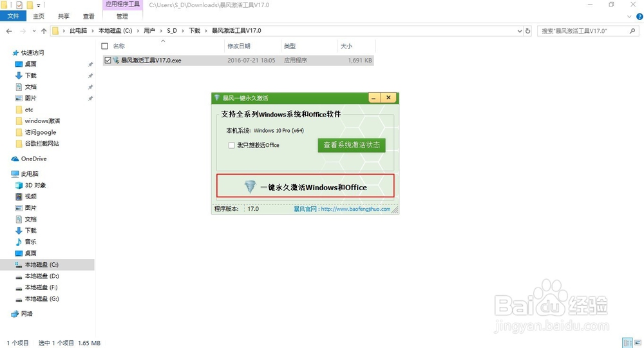Open Explorer help question mark icon

639,17
